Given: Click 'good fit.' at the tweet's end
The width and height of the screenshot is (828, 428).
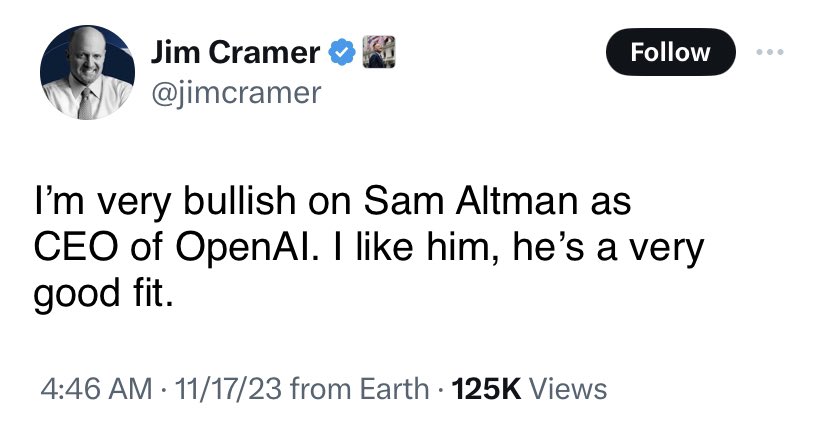Looking at the screenshot, I should click(103, 294).
